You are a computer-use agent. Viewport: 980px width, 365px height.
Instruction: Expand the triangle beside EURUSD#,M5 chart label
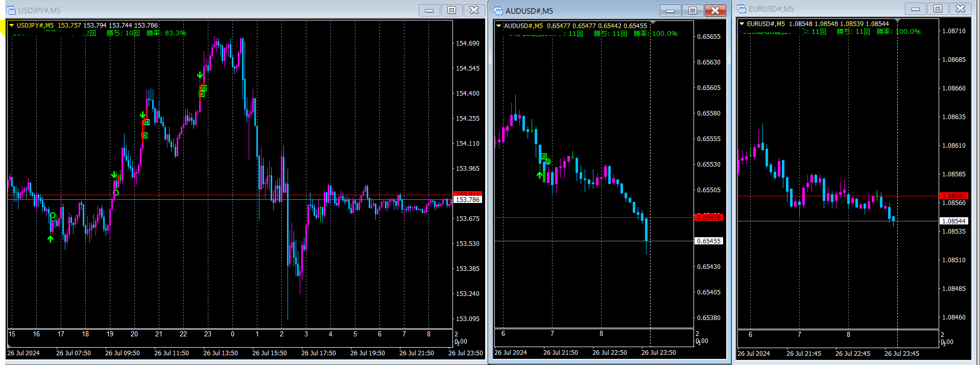click(742, 24)
